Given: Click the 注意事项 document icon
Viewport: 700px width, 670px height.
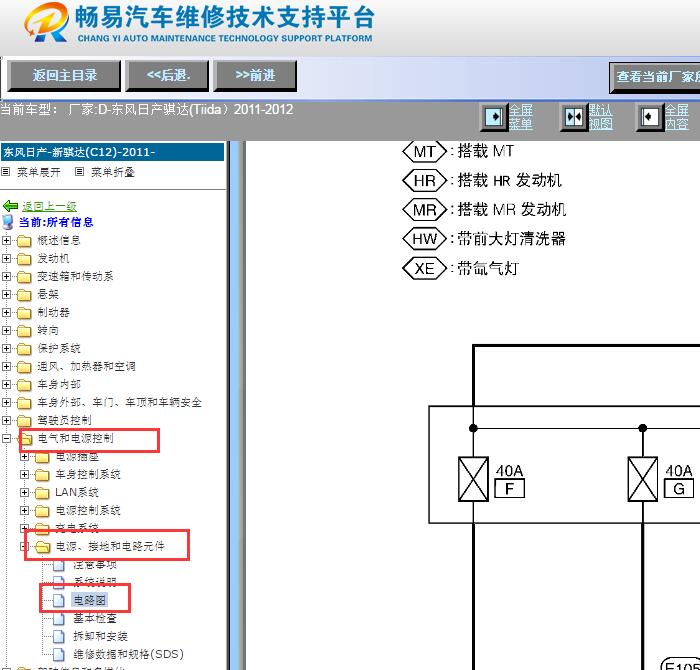Looking at the screenshot, I should (x=59, y=565).
